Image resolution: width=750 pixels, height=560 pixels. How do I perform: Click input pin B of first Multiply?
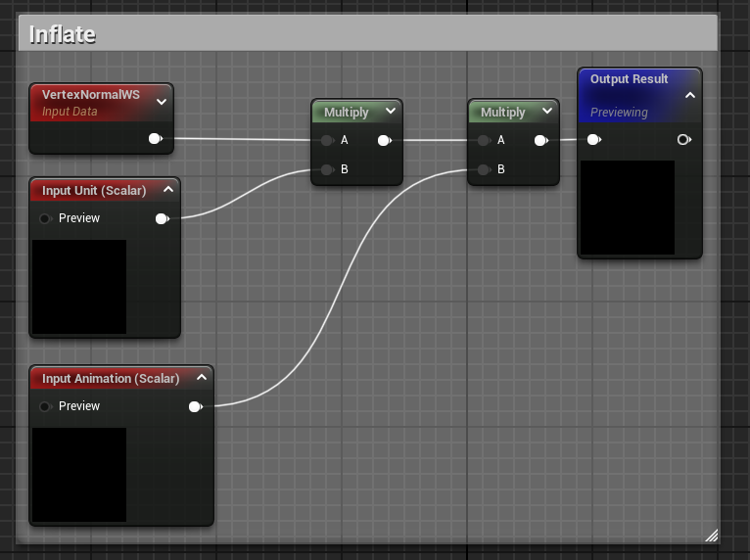point(328,169)
